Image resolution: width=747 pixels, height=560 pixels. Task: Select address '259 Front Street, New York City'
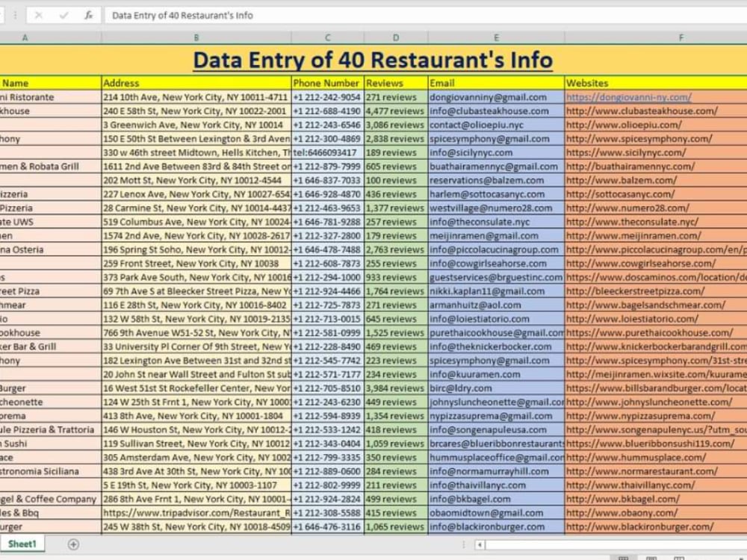(x=196, y=264)
